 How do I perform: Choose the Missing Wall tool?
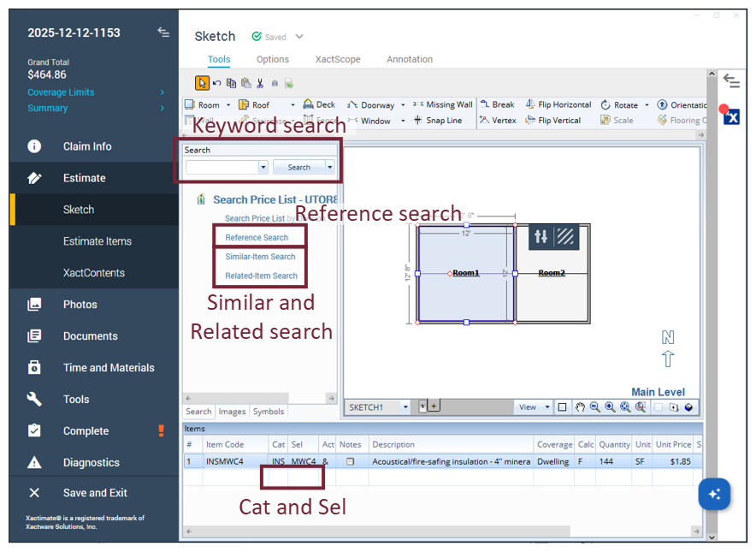click(443, 104)
